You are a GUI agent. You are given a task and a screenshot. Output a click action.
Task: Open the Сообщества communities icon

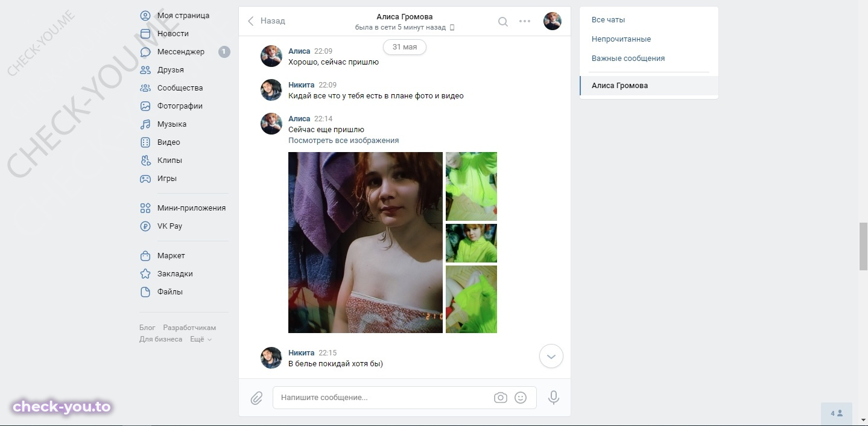(145, 88)
